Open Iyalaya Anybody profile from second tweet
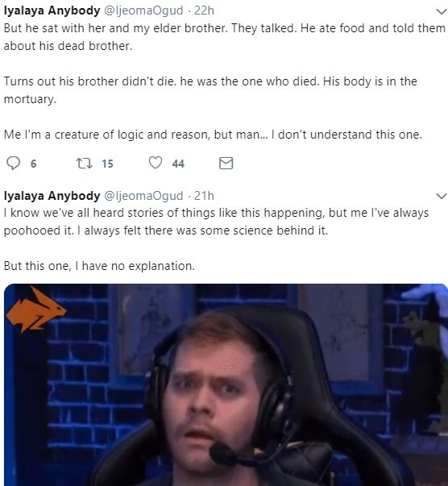Screen dimensions: 448x486 [x=52, y=196]
